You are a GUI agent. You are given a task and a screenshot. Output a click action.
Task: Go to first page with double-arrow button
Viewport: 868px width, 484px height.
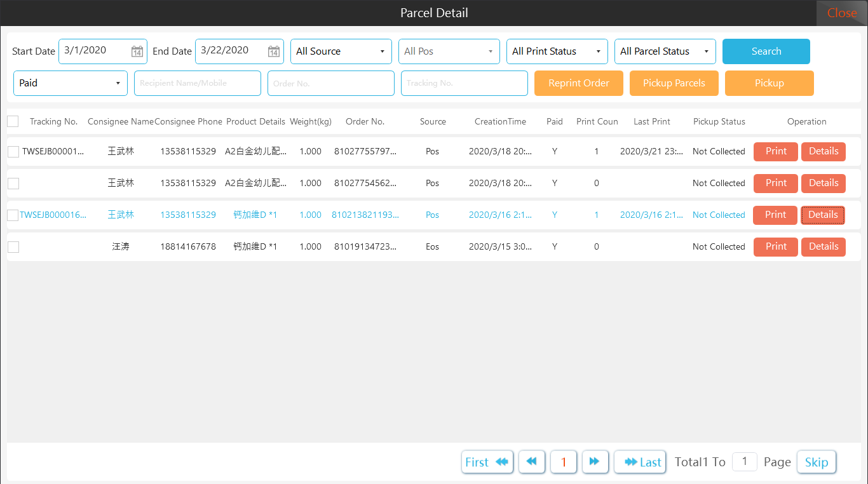487,462
